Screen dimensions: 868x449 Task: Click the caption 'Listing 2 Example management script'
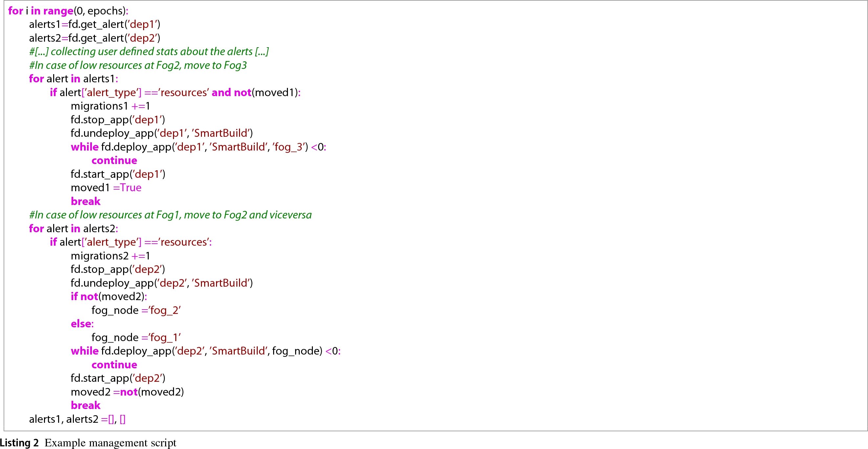point(88,443)
